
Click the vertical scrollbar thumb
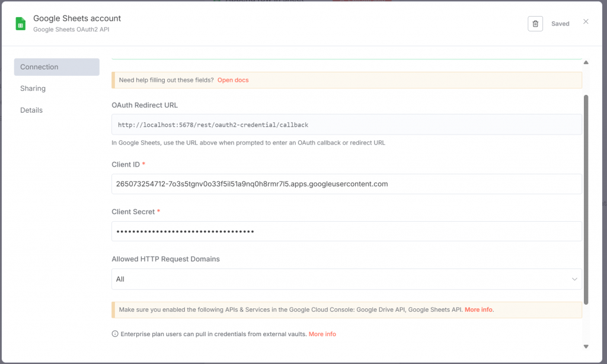(586, 199)
